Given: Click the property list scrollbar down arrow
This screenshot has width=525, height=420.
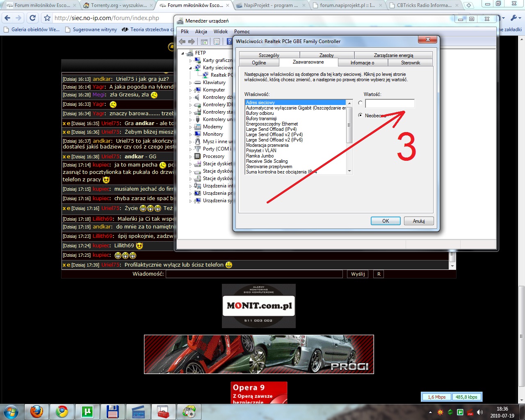Looking at the screenshot, I should (349, 171).
